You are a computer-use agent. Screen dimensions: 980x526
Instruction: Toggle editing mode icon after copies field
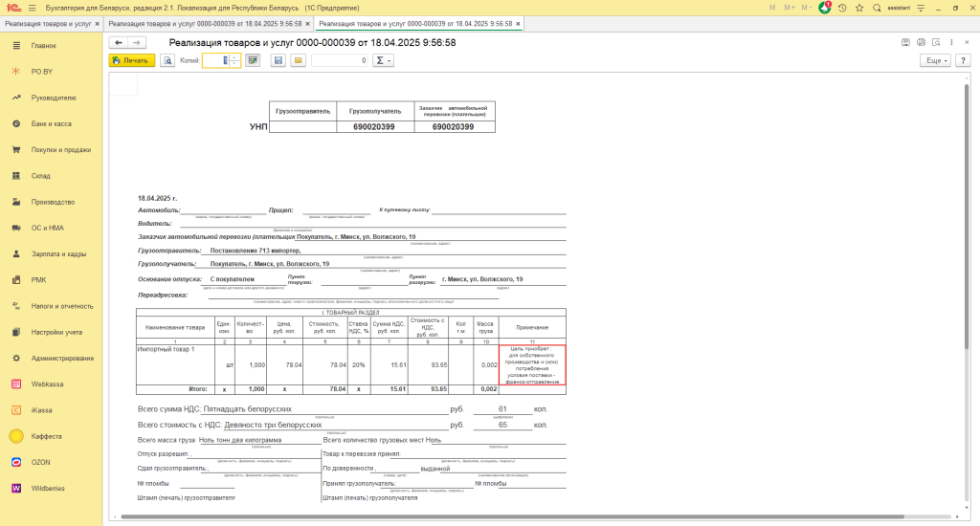pos(253,60)
